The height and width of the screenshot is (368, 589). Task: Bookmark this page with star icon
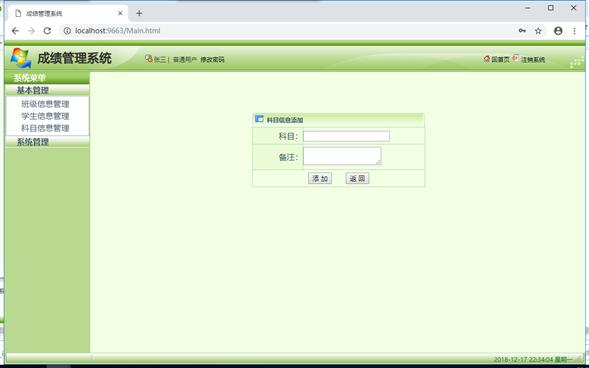pos(538,31)
